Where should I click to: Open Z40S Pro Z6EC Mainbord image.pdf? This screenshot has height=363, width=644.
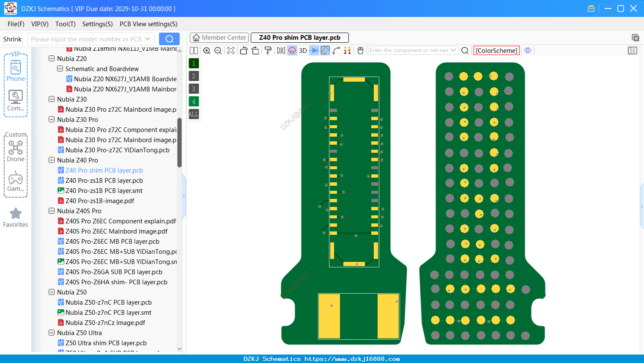tap(116, 231)
